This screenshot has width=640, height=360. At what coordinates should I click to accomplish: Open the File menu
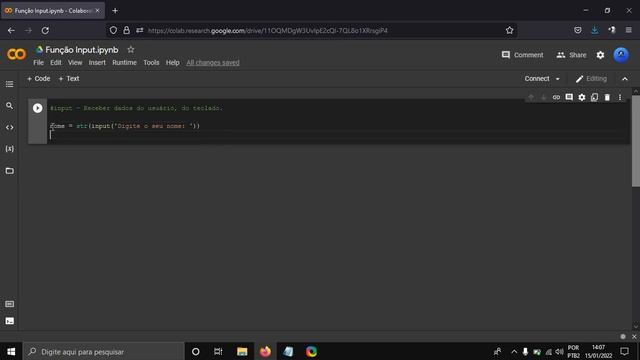pos(38,62)
